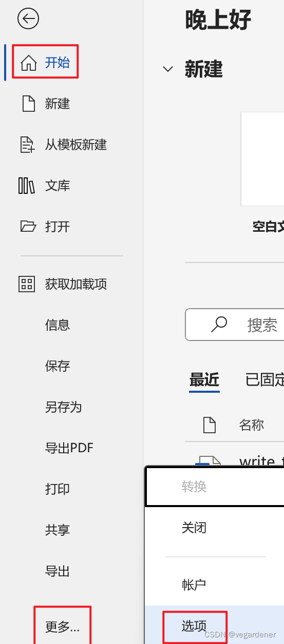Click the search magnifier icon
The image size is (284, 644).
point(219,324)
